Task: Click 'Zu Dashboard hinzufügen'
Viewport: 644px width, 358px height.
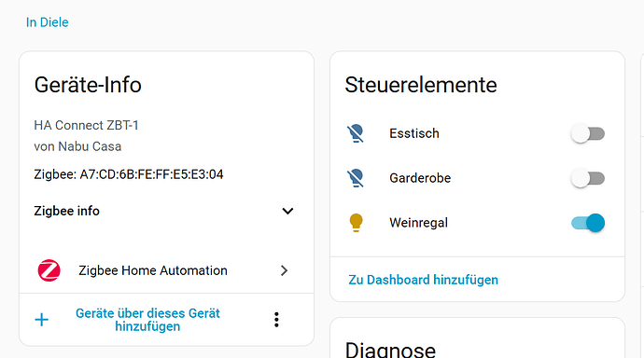Action: [x=423, y=280]
